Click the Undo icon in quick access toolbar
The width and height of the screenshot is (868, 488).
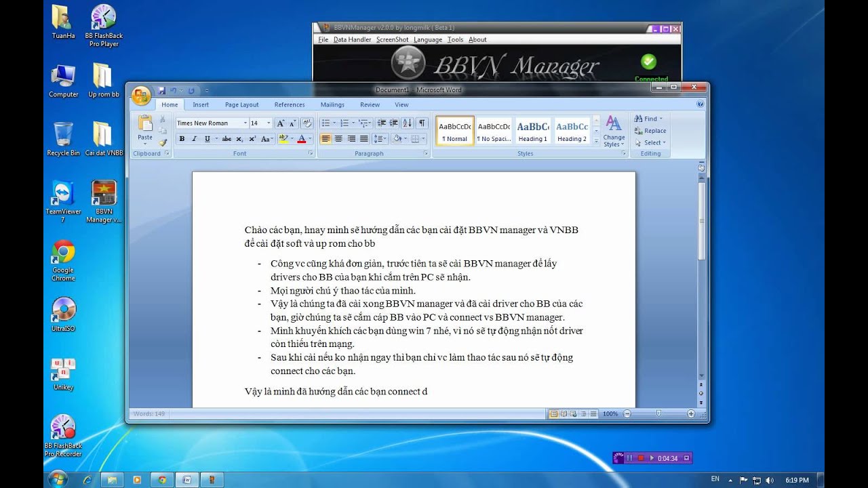pos(174,90)
